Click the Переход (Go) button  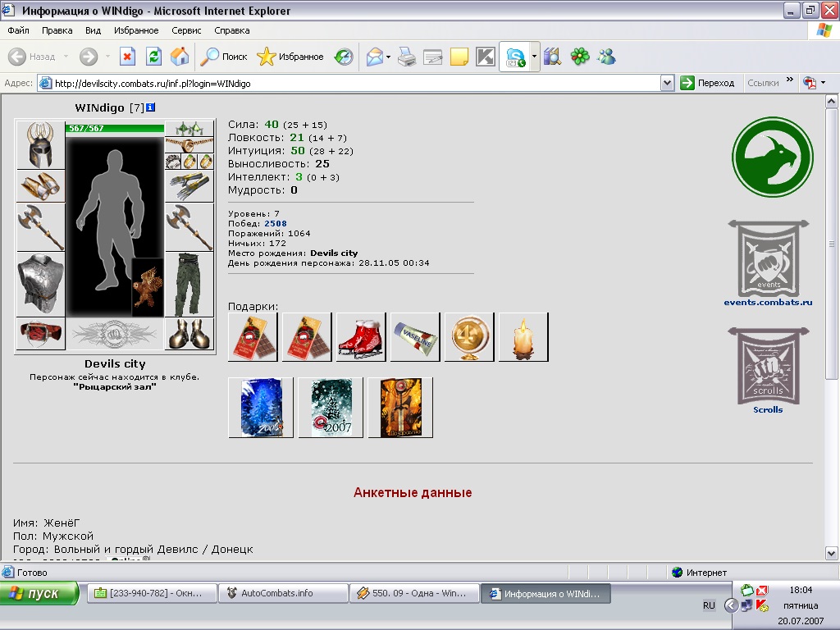point(708,83)
